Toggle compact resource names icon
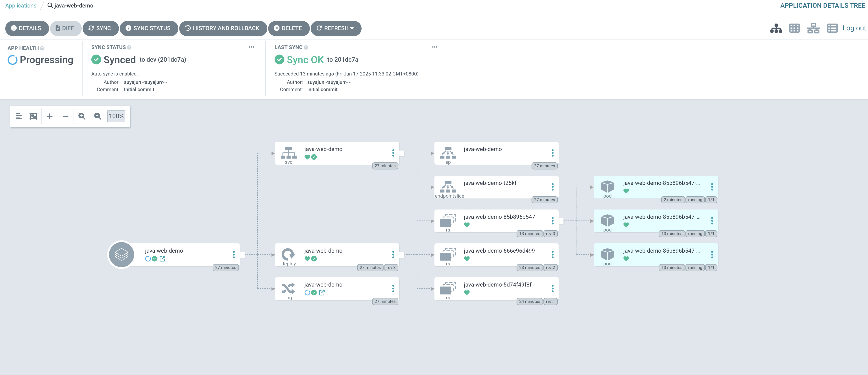This screenshot has height=375, width=868. click(x=19, y=116)
